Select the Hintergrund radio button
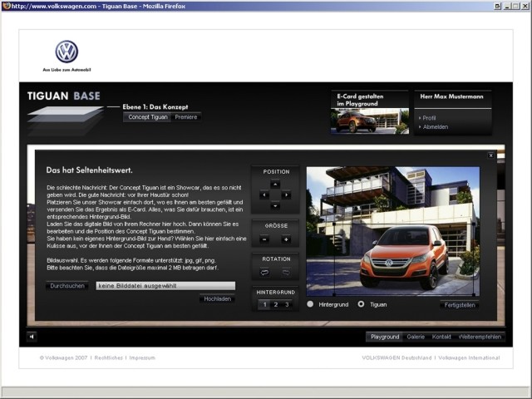 310,304
